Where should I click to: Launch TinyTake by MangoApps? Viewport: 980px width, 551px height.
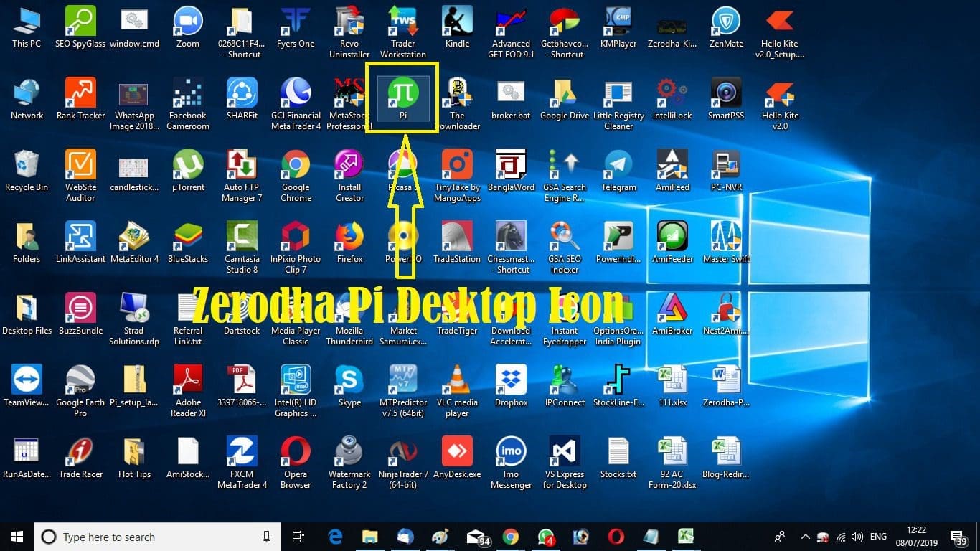pos(457,176)
